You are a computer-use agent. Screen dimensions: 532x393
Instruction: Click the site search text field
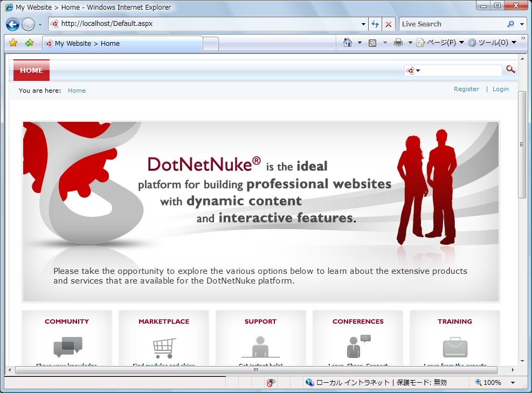tap(461, 71)
